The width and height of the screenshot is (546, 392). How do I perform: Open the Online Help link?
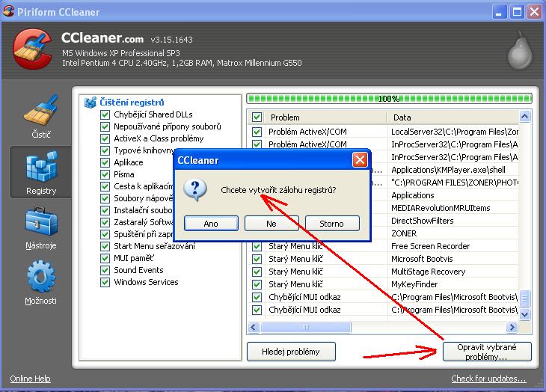tap(31, 379)
